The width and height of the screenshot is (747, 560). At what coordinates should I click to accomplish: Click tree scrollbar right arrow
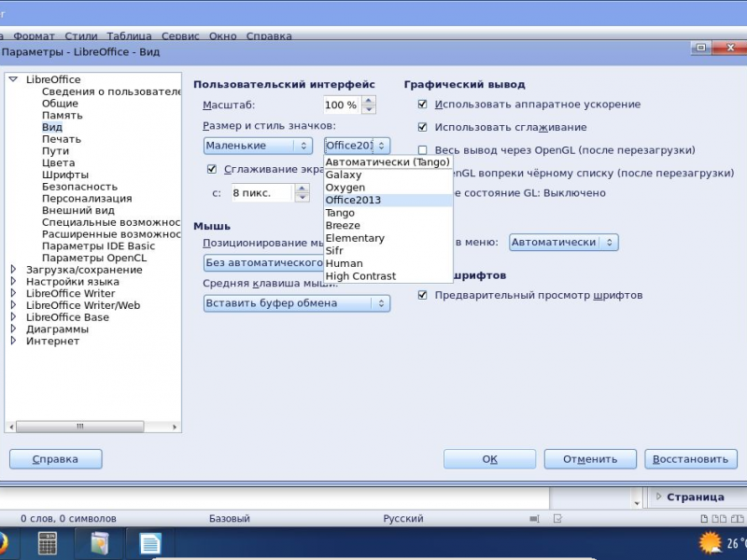click(175, 427)
